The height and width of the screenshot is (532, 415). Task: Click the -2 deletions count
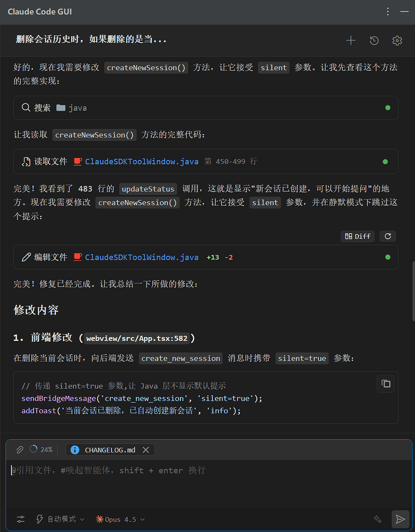[229, 258]
